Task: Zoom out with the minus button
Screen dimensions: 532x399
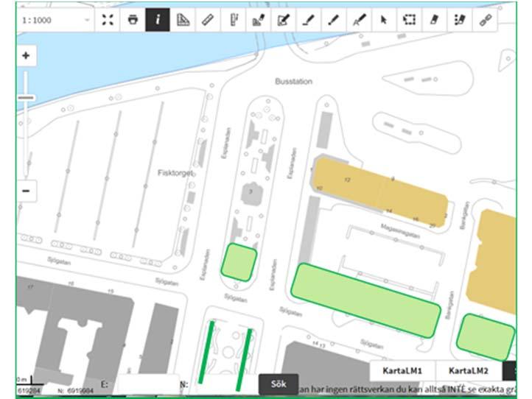Action: point(26,191)
